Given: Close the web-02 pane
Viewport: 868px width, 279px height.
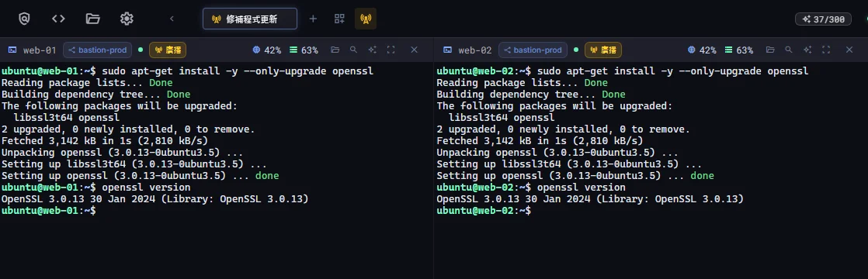Looking at the screenshot, I should click(x=849, y=50).
